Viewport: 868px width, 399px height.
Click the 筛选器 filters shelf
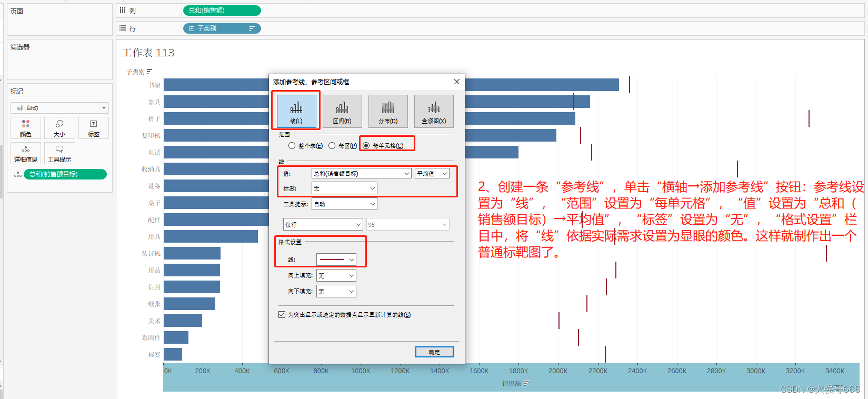coord(59,59)
